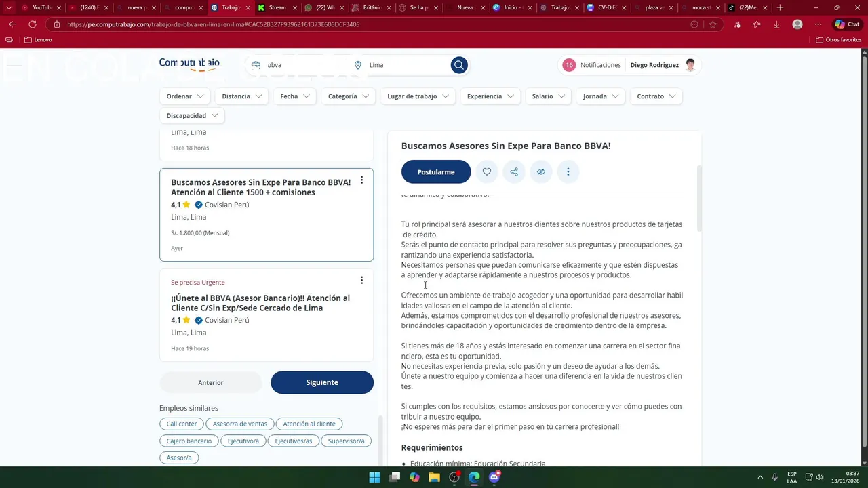Open Otros favoritos bookmarks folder
Screen dimensions: 868x488
point(838,40)
